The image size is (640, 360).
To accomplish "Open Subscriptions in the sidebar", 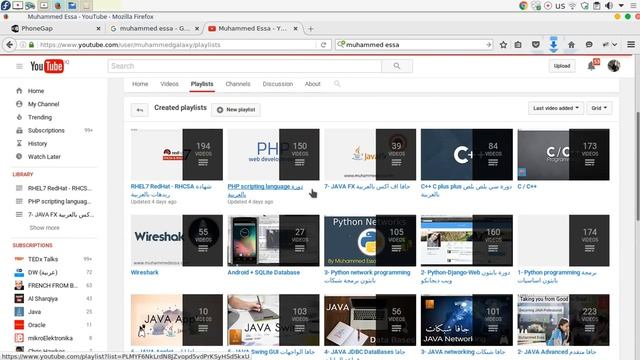I will 46,130.
